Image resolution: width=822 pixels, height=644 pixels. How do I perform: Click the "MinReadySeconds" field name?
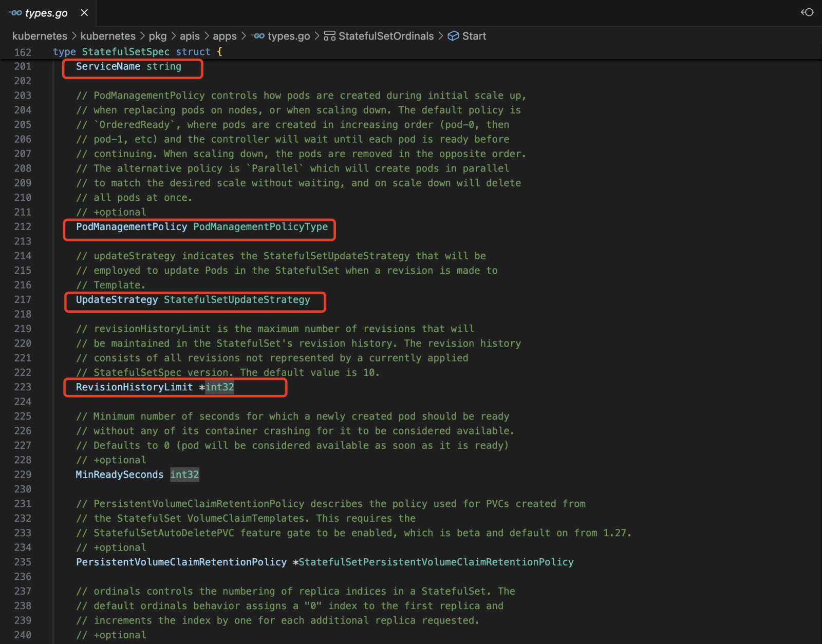point(119,475)
